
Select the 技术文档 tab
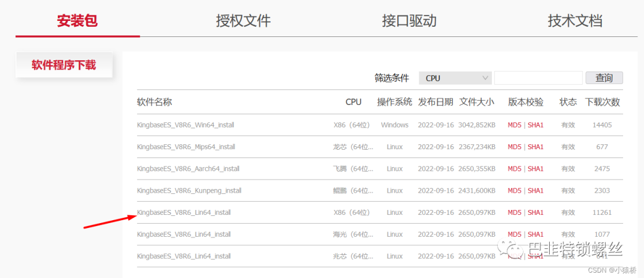(575, 21)
